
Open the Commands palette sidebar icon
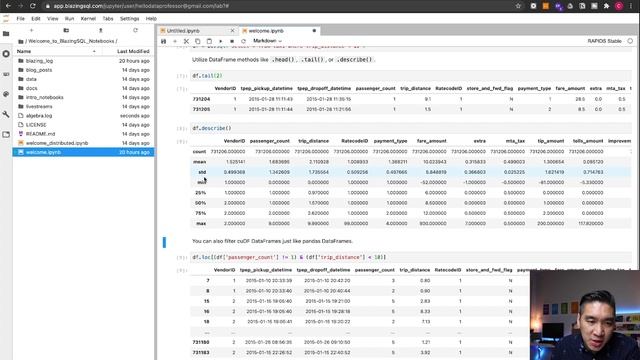tap(6, 74)
